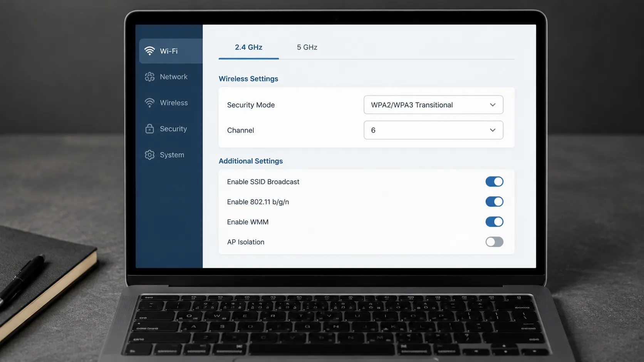Click the Enable 802.11 b/g/n label
The image size is (644, 362).
[x=258, y=202]
